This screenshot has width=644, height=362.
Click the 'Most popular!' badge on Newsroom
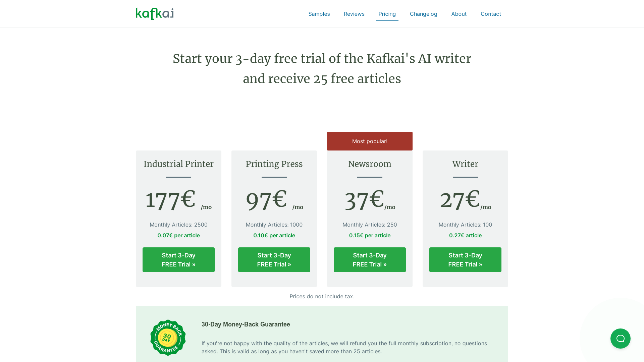(x=370, y=141)
